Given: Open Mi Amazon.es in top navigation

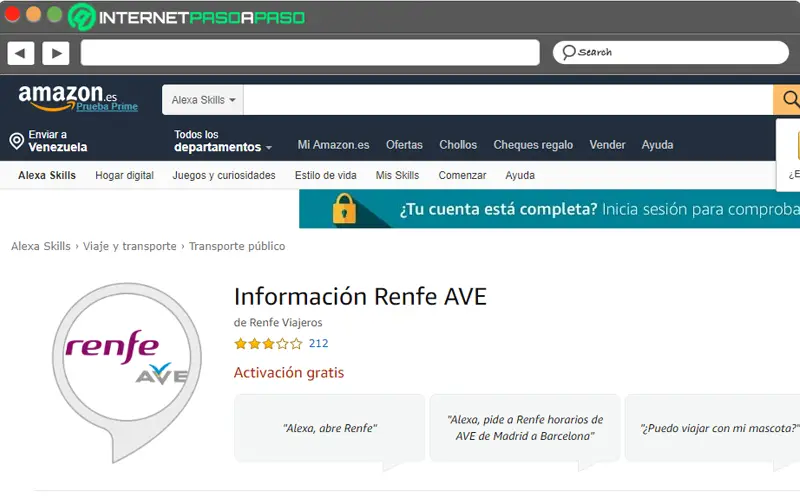Looking at the screenshot, I should pos(333,145).
